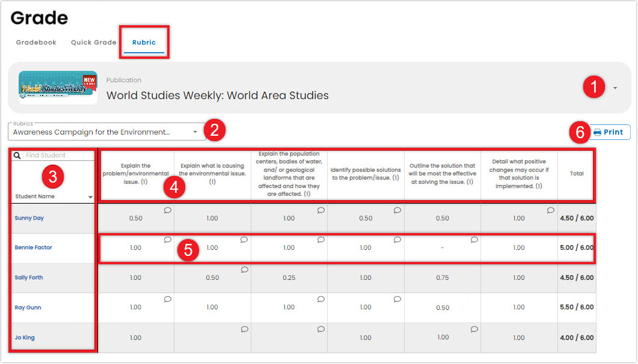Open Bennie Factor's comment on Identify possible solutions
Screen dimensions: 638x364
click(x=397, y=240)
